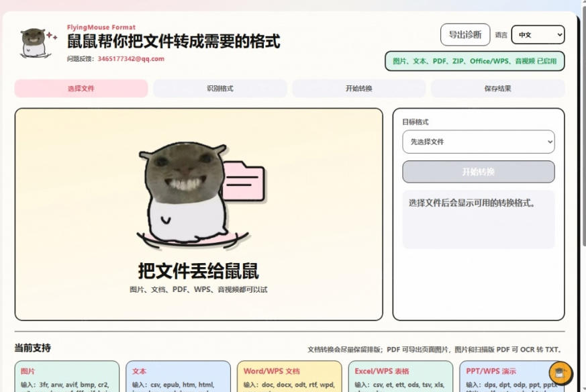The image size is (586, 392).
Task: Click the subtitle 图片、文档、PDF、WPS、音视频都可以试
Action: (x=199, y=289)
